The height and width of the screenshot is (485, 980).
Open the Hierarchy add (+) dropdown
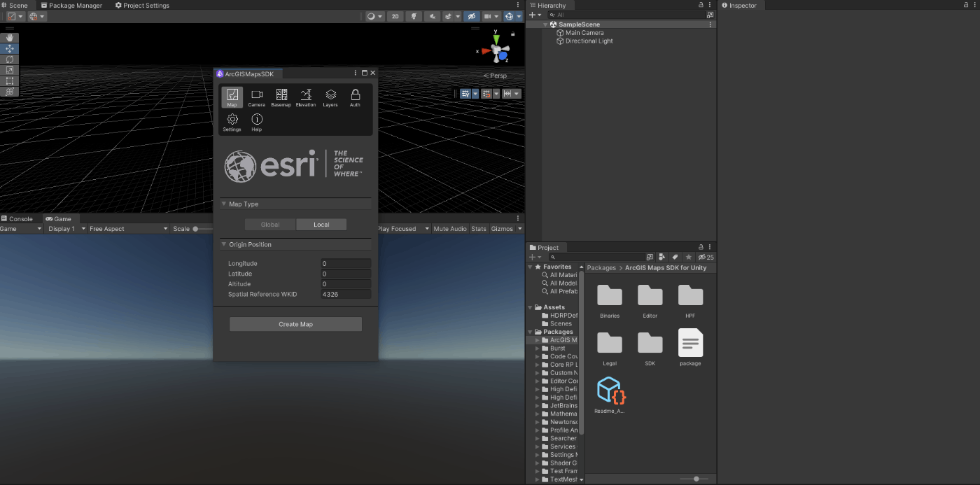point(535,15)
